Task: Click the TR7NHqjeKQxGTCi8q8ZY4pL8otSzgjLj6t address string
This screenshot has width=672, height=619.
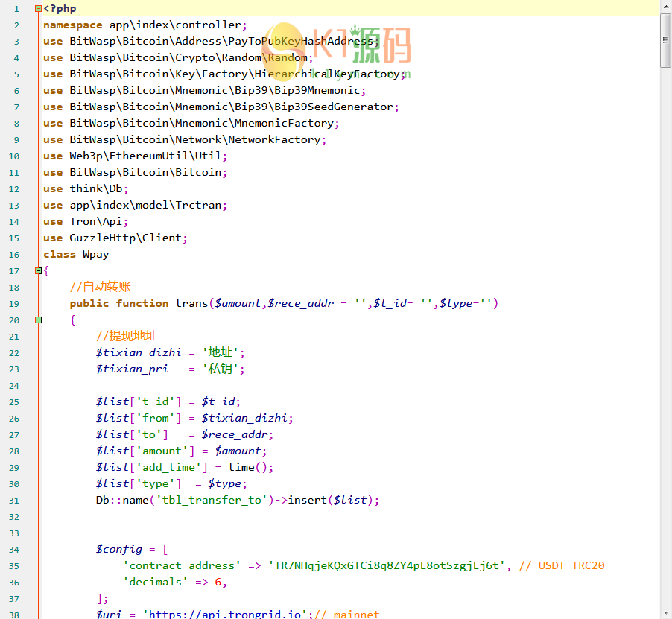Action: pyautogui.click(x=386, y=566)
